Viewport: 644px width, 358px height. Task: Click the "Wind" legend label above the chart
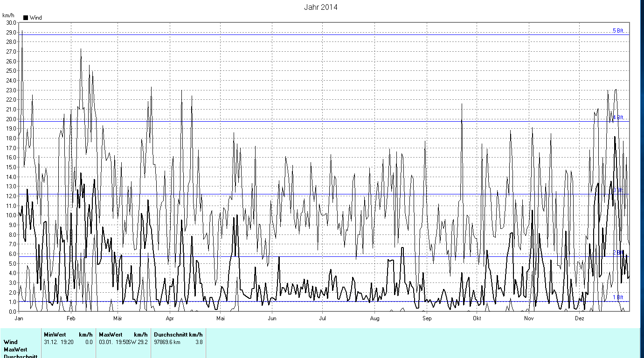(x=35, y=18)
